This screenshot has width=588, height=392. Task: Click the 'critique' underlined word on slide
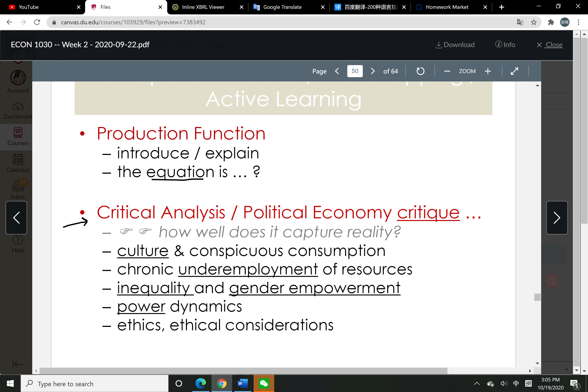click(x=428, y=213)
